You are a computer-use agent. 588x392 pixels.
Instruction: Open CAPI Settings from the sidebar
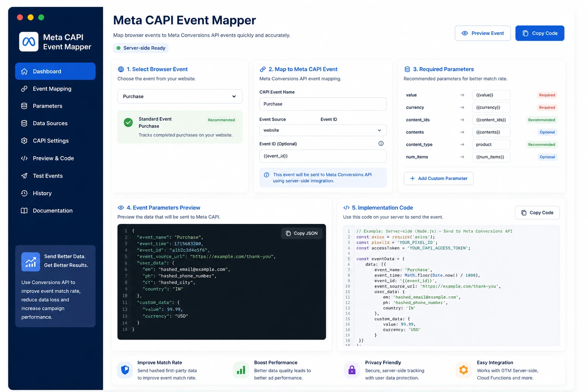(55, 141)
